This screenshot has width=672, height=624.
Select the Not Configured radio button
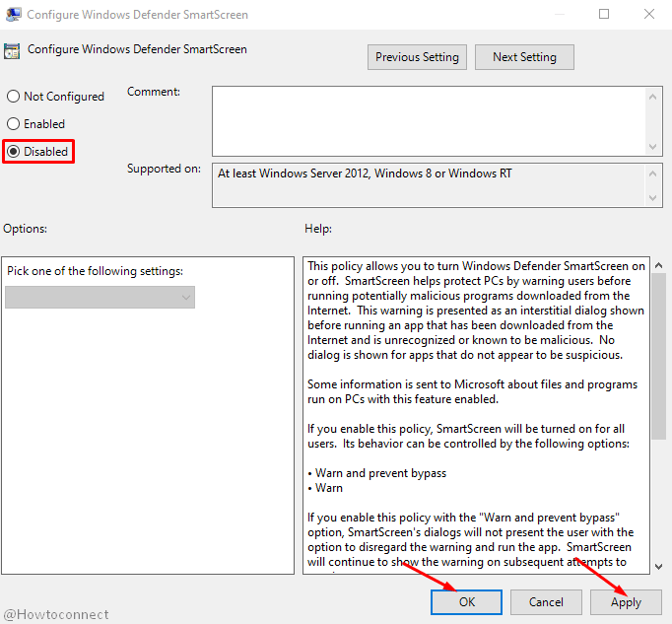[13, 97]
